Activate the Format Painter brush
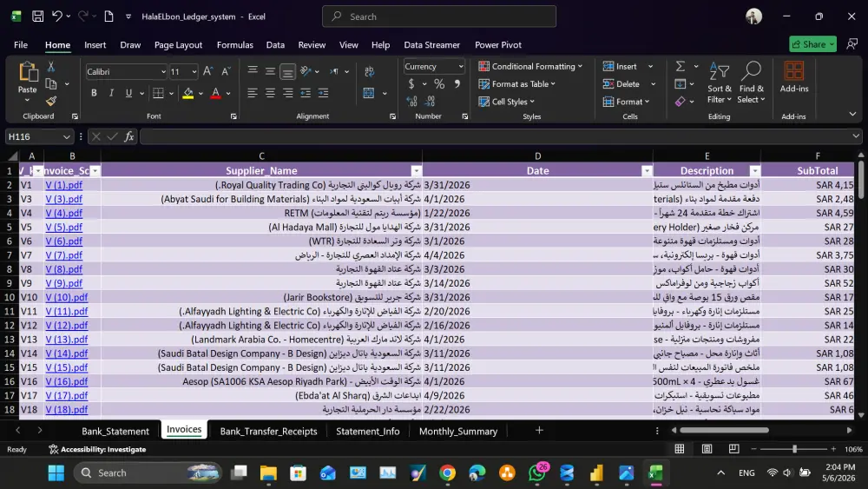868x489 pixels. click(x=51, y=101)
